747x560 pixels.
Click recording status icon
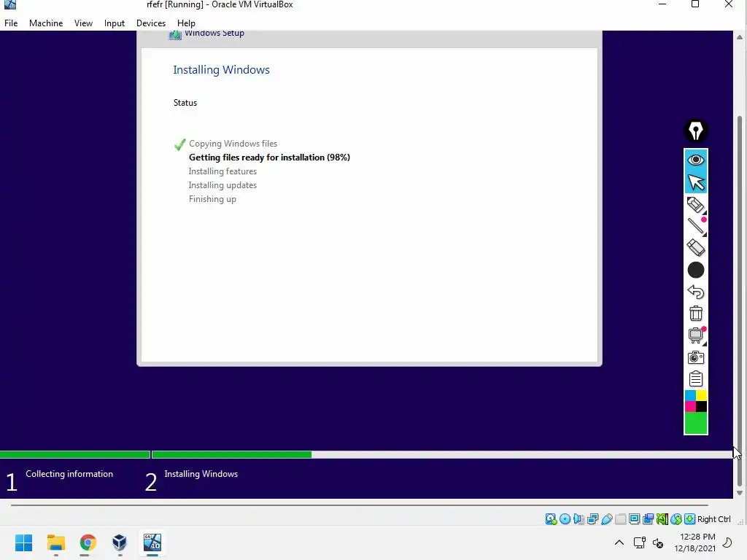pyautogui.click(x=648, y=519)
